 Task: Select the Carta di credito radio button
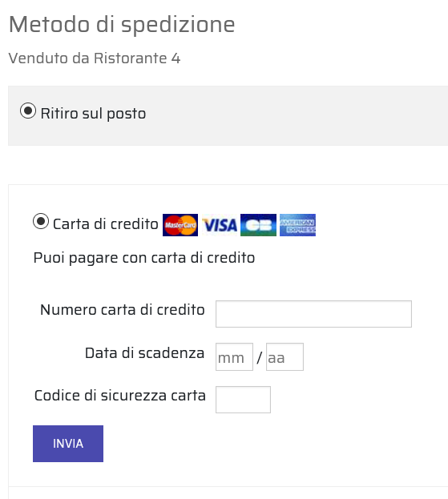[x=41, y=221]
